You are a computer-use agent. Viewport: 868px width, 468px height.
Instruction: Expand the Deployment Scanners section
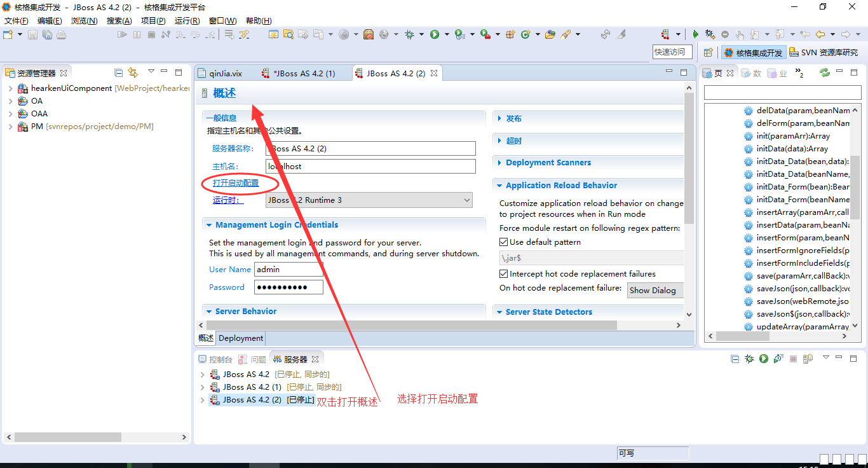(548, 163)
